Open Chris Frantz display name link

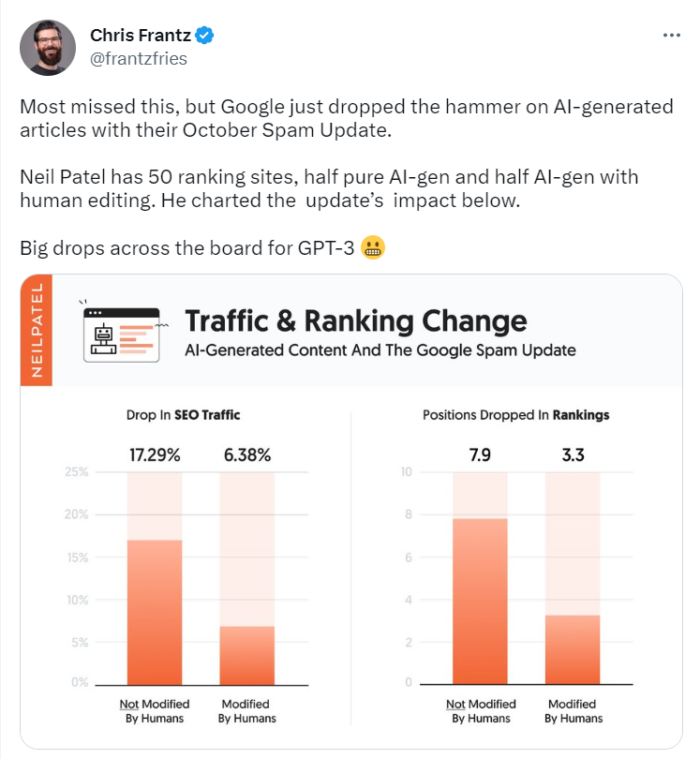point(141,36)
